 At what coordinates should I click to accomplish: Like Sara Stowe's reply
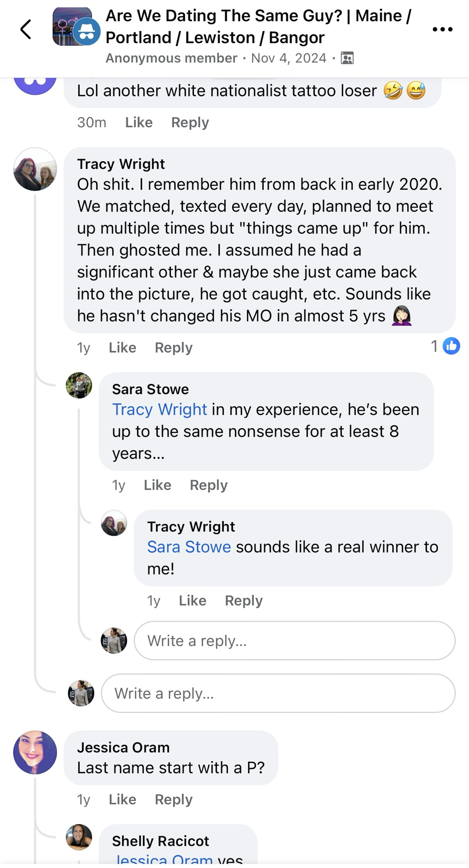click(157, 485)
